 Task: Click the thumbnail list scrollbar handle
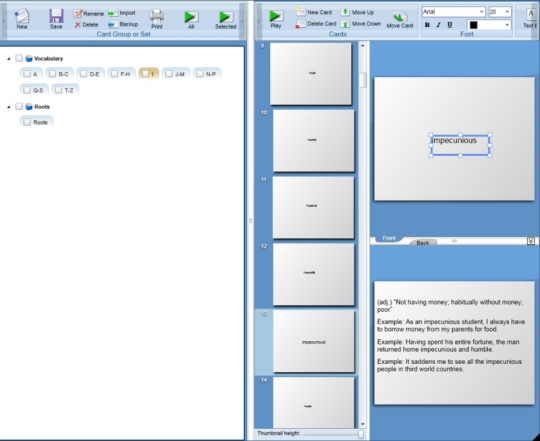coord(362,80)
